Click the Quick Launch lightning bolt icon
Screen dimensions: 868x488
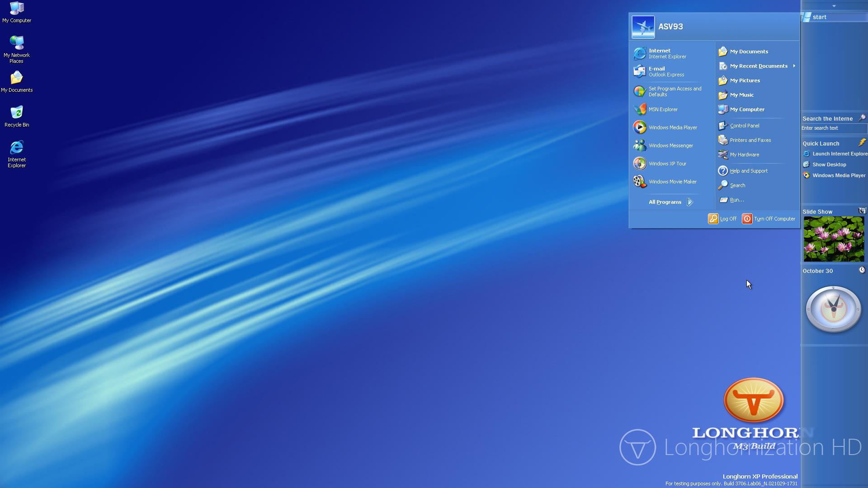[862, 143]
